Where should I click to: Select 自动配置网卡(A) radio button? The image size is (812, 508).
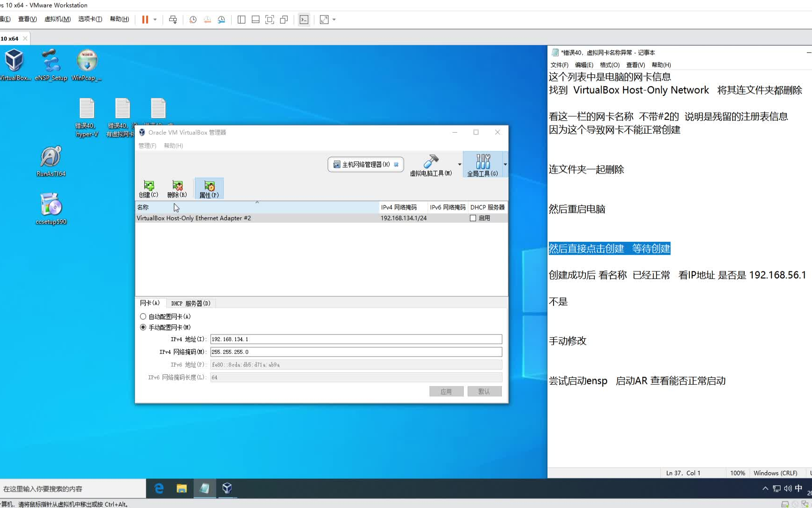coord(143,317)
